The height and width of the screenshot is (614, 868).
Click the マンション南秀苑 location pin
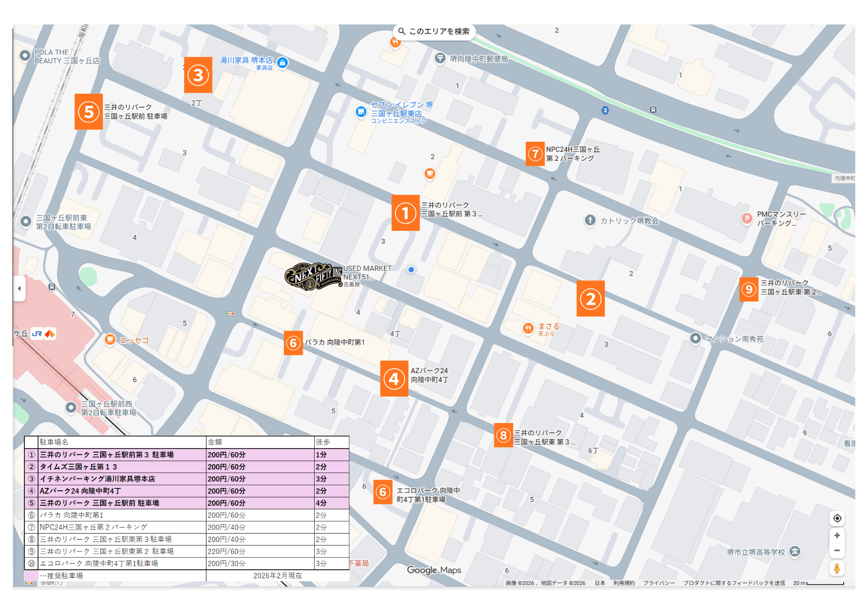pyautogui.click(x=695, y=339)
